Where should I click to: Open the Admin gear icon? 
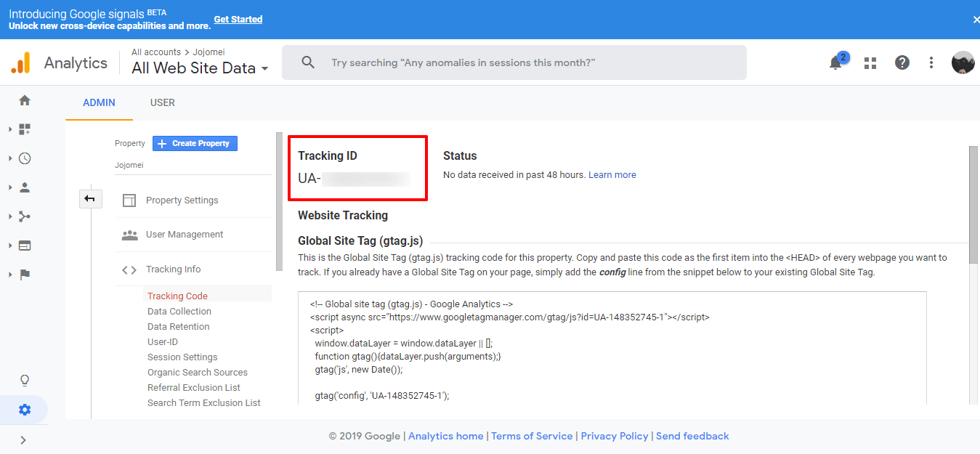tap(25, 410)
